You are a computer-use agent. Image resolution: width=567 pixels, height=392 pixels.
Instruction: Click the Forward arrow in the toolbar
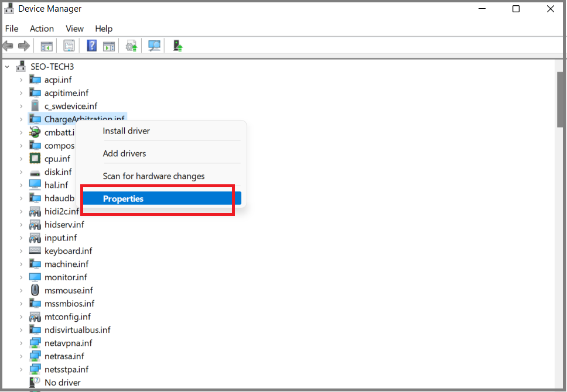[x=24, y=46]
